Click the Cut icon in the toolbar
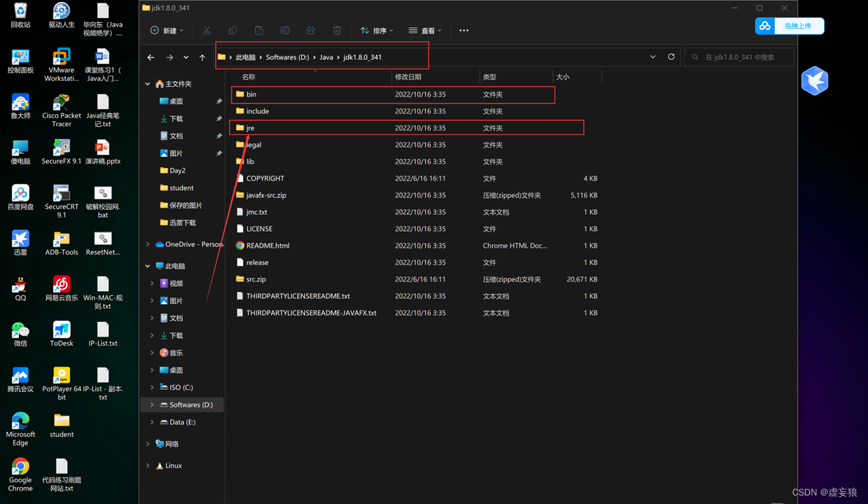This screenshot has height=504, width=868. click(207, 30)
